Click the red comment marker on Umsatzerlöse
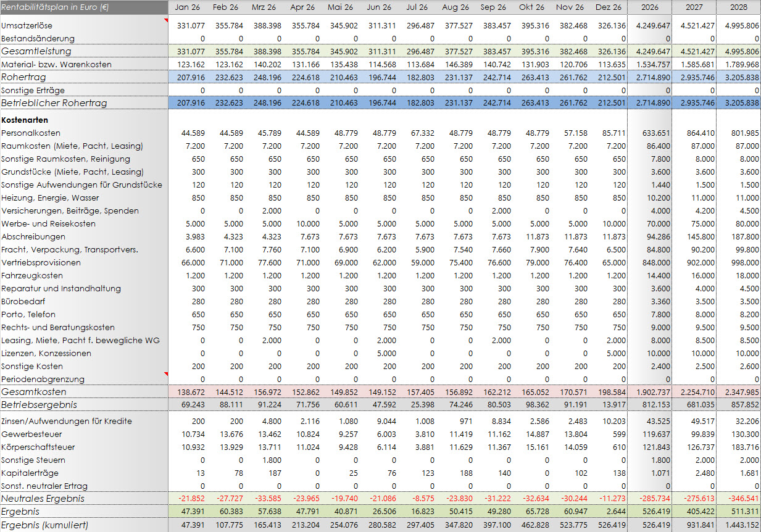Screen dimensions: 761x532 point(165,21)
